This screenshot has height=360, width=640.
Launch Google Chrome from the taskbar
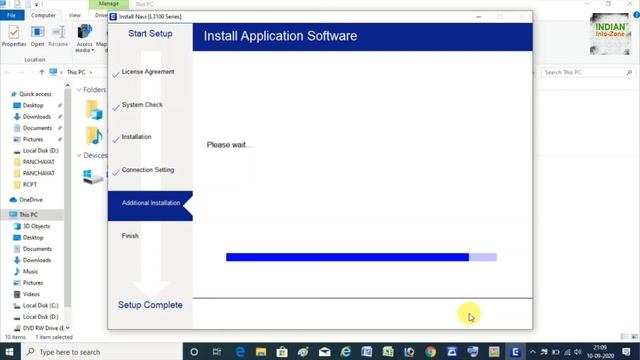coord(431,352)
